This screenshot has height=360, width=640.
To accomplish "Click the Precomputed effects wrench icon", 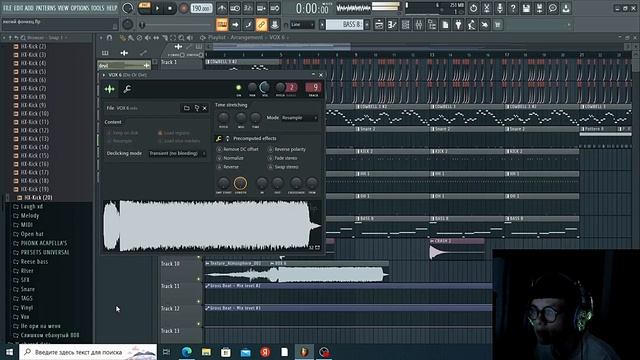I will point(219,139).
